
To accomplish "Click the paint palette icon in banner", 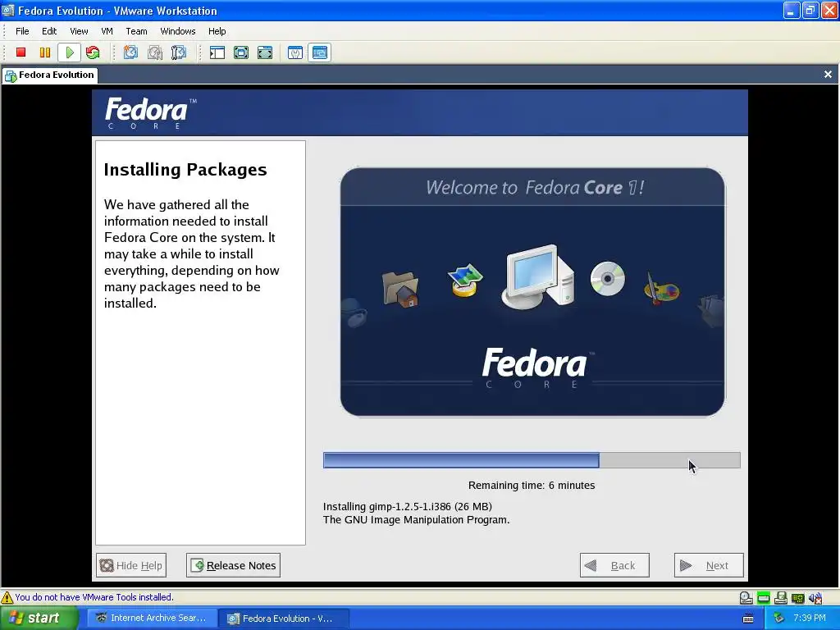I will [x=661, y=290].
